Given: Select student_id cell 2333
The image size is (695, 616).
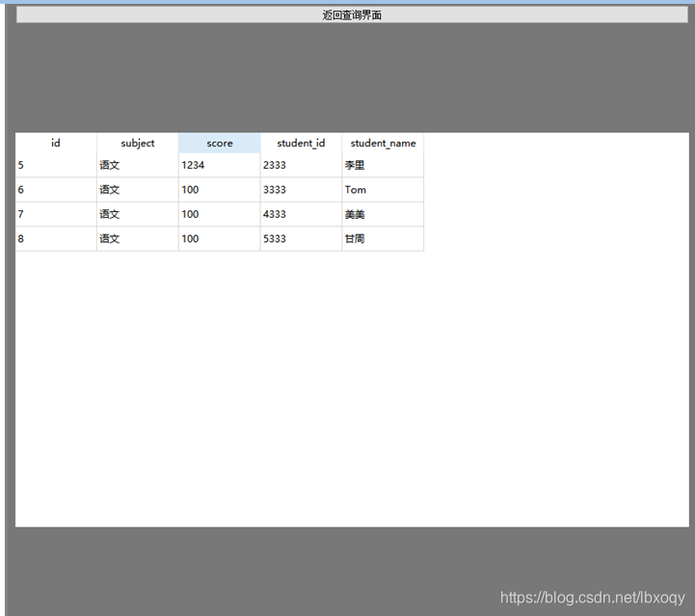Looking at the screenshot, I should [301, 165].
